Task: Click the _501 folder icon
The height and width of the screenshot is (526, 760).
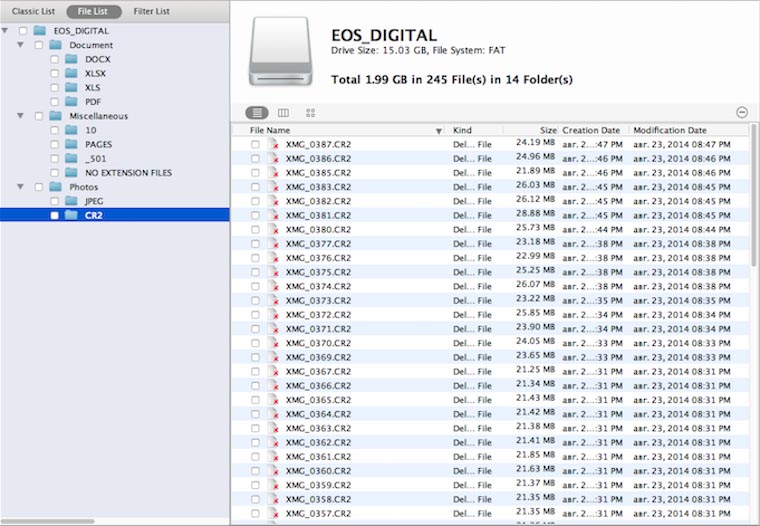Action: tap(71, 158)
